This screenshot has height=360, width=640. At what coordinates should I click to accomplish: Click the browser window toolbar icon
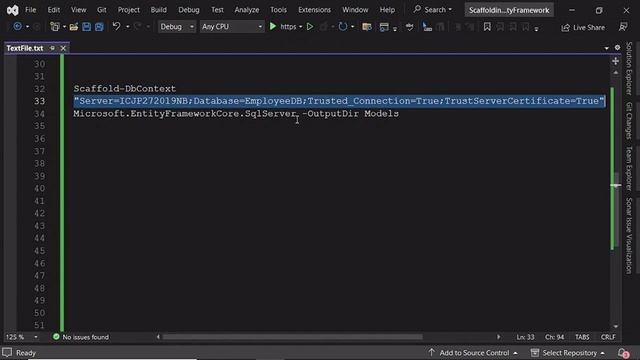[x=384, y=27]
